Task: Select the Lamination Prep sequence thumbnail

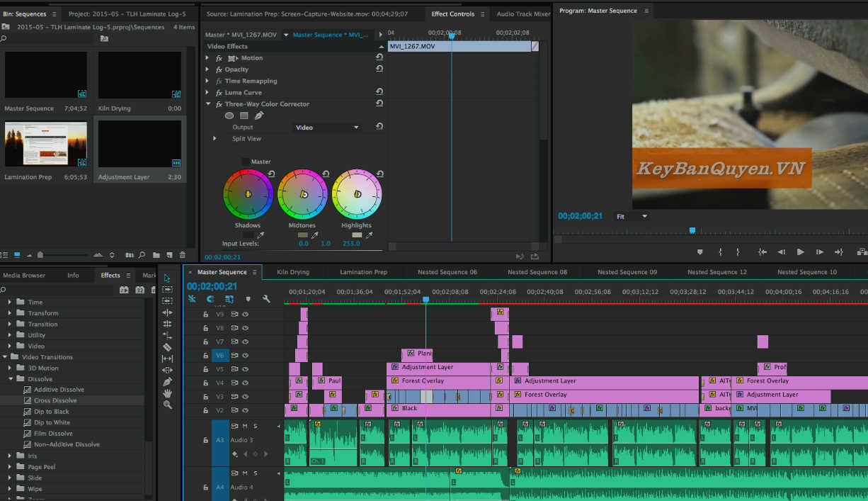Action: pos(46,144)
